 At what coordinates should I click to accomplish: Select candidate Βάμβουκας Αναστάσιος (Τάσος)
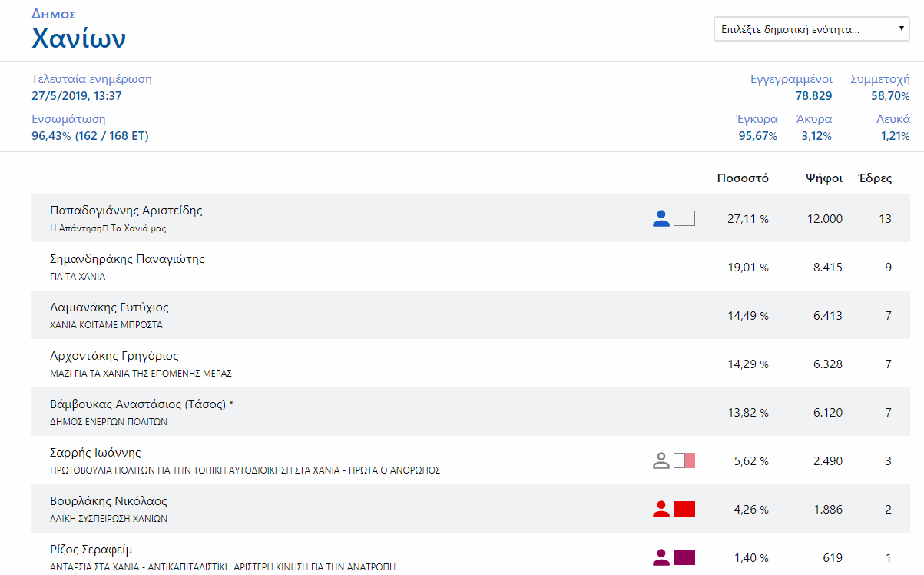coord(138,404)
